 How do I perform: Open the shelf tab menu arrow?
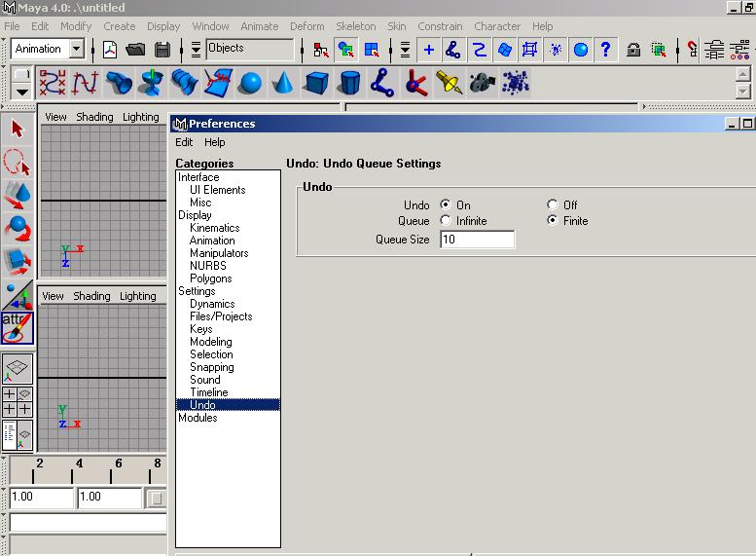(21, 92)
